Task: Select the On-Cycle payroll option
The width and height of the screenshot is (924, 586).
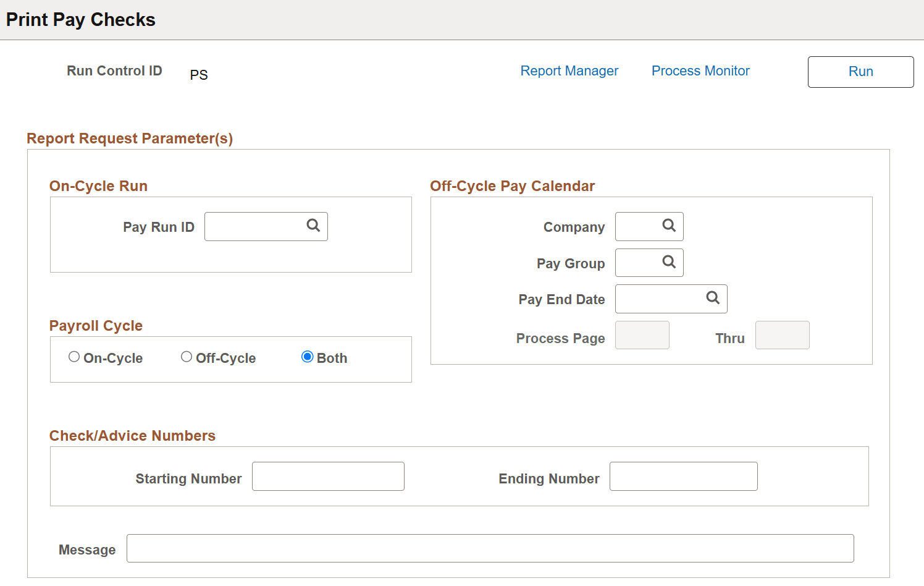Action: pyautogui.click(x=74, y=357)
